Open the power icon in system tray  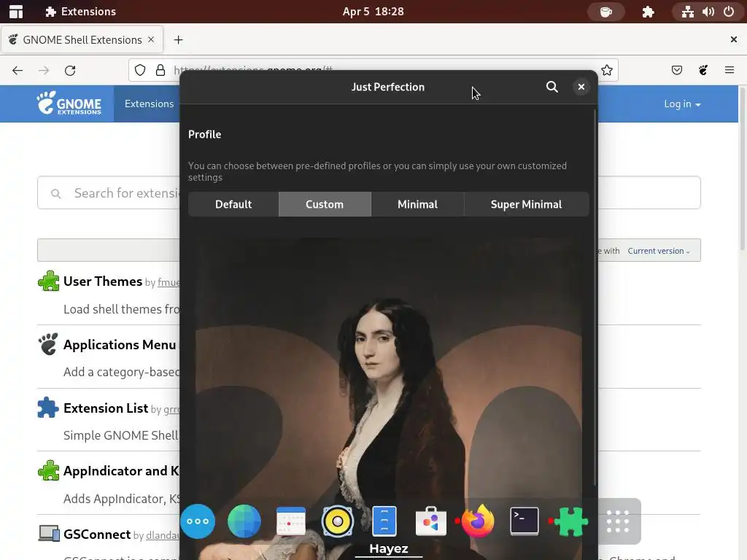pyautogui.click(x=729, y=12)
